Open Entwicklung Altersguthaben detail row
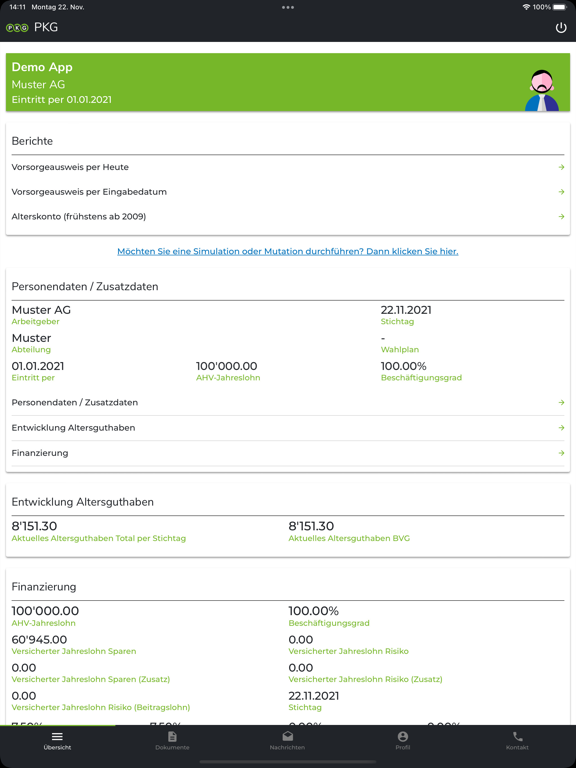576x768 pixels. [288, 428]
